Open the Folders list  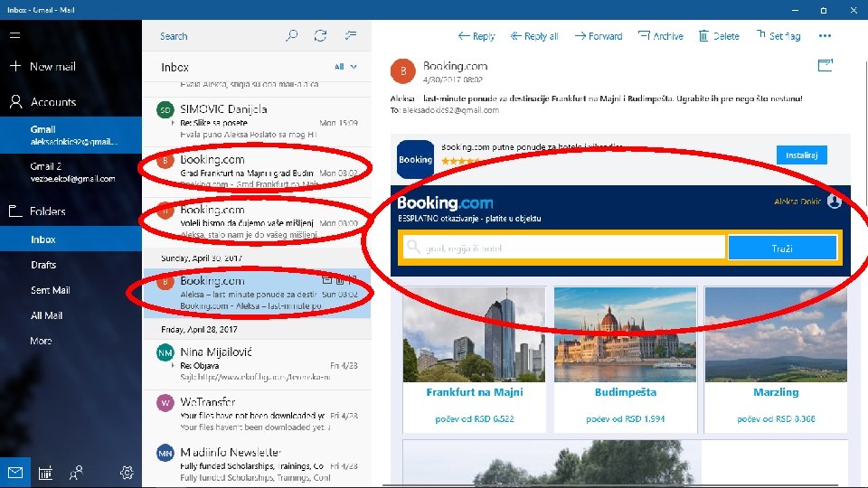point(39,211)
